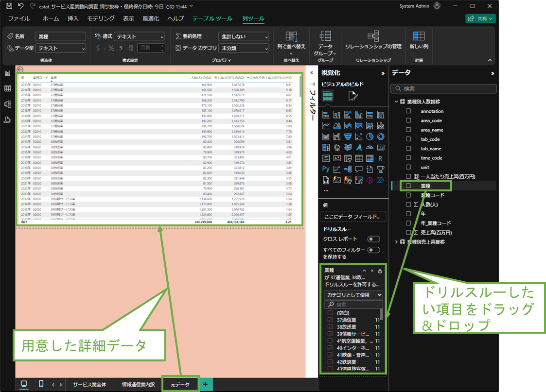Open the Report view in the left sidebar
The height and width of the screenshot is (392, 546).
(7, 73)
